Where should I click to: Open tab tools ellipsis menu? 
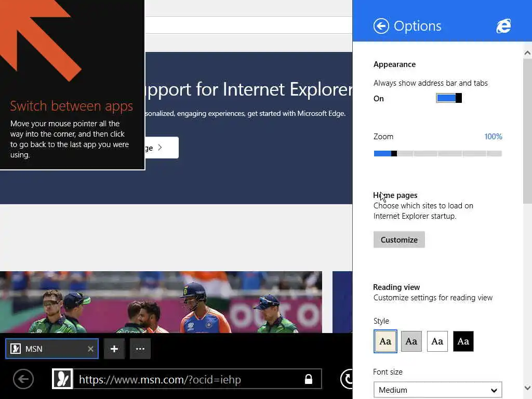click(x=140, y=349)
